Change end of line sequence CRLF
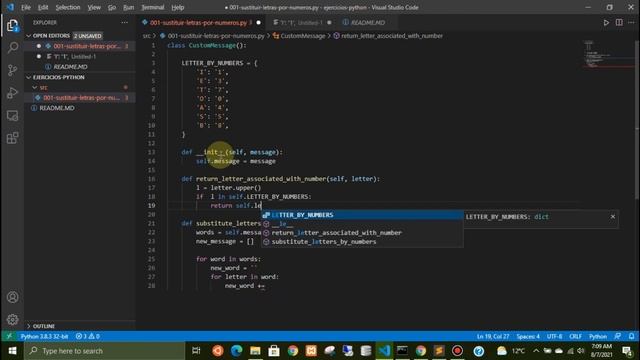This screenshot has width=640, height=360. 576,336
